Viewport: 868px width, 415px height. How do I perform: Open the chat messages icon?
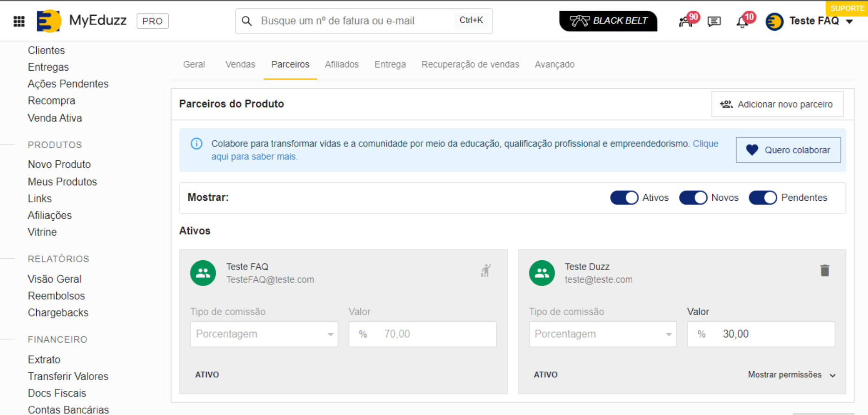(714, 21)
